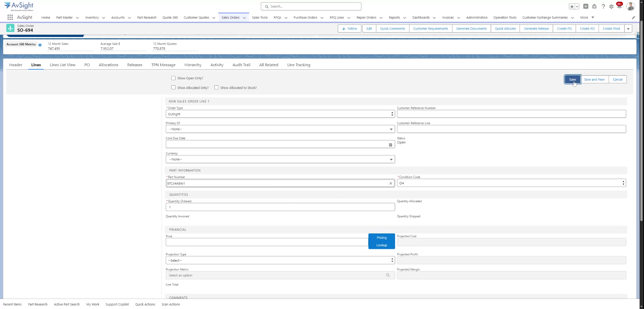Screen dimensions: 644x309
Task: Toggle the Show Allocated to Stock checkbox
Action: pyautogui.click(x=216, y=87)
